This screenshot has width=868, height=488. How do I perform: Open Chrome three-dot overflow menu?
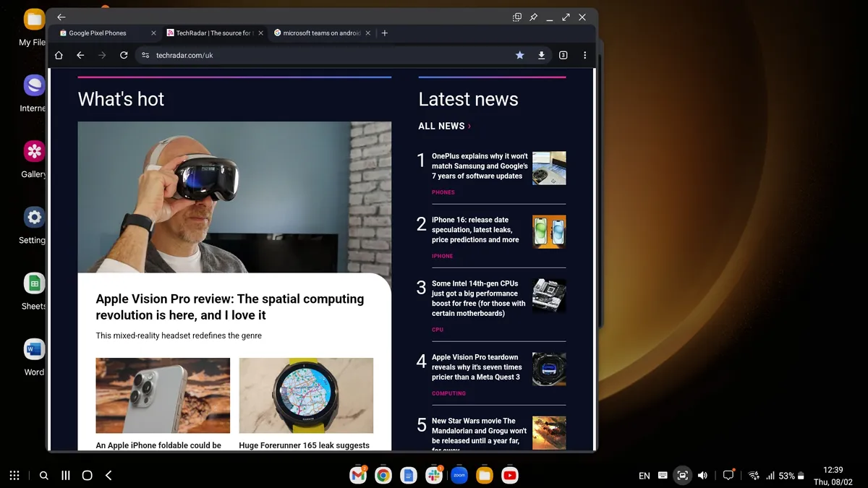pos(584,55)
